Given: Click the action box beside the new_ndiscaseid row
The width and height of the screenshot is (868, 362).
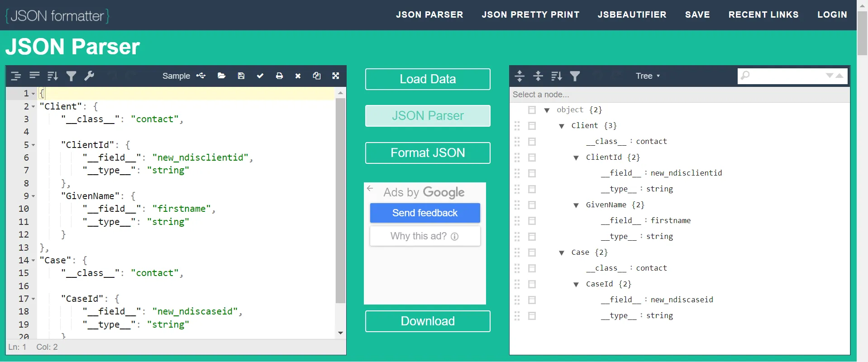Looking at the screenshot, I should click(x=532, y=300).
